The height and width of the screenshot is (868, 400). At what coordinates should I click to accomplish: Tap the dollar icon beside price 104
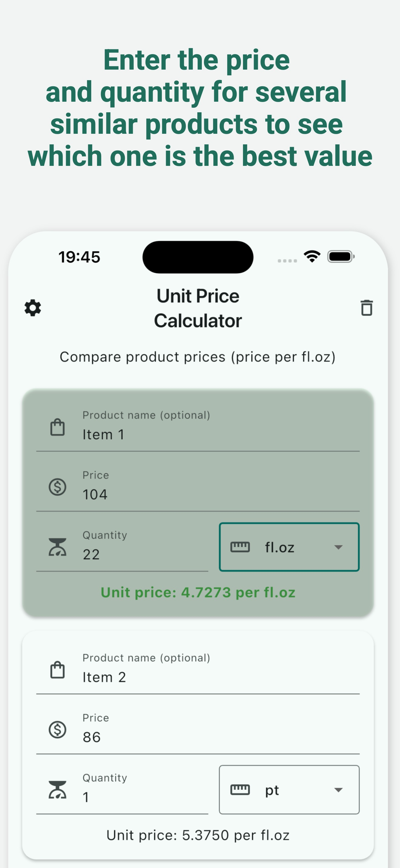click(x=57, y=487)
